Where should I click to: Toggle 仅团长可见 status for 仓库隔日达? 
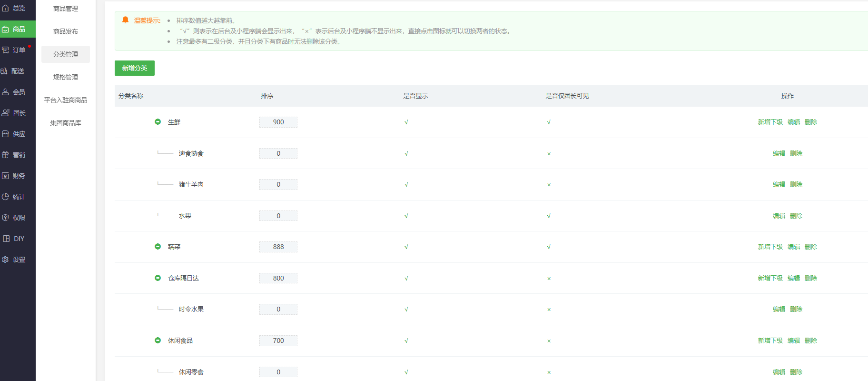click(x=549, y=279)
